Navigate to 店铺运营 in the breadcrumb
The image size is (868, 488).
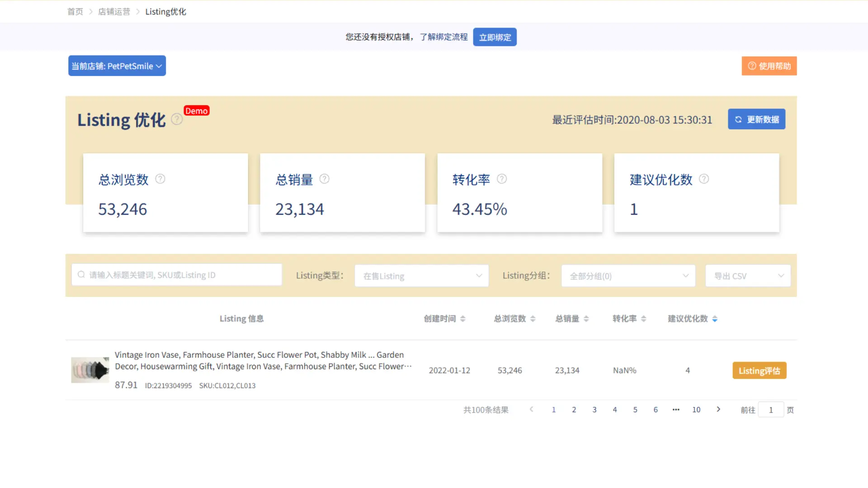tap(114, 11)
